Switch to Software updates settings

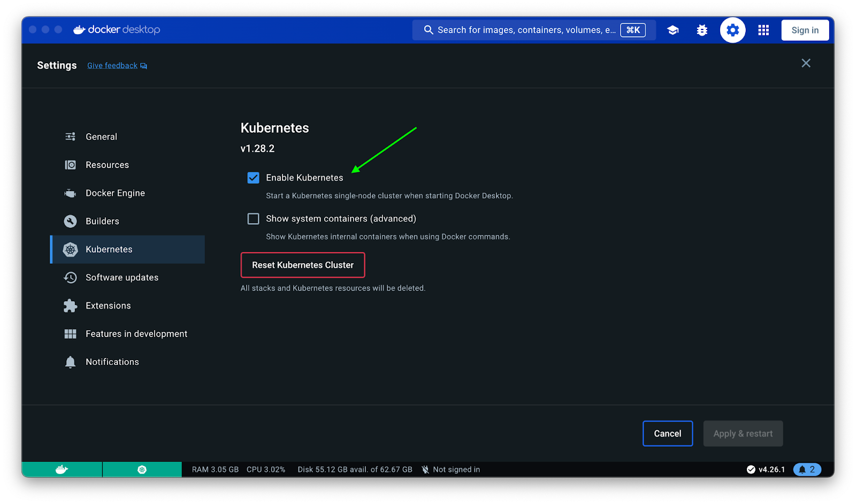[x=122, y=278]
